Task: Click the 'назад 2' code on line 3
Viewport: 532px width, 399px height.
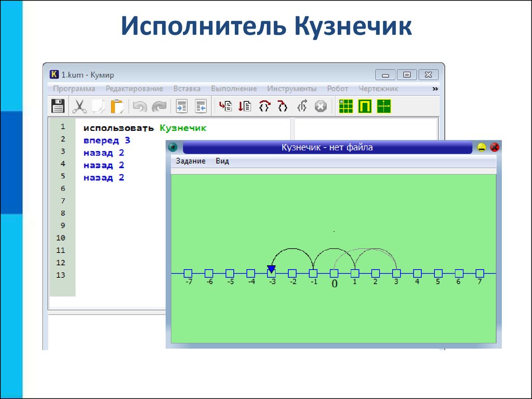Action: 104,153
